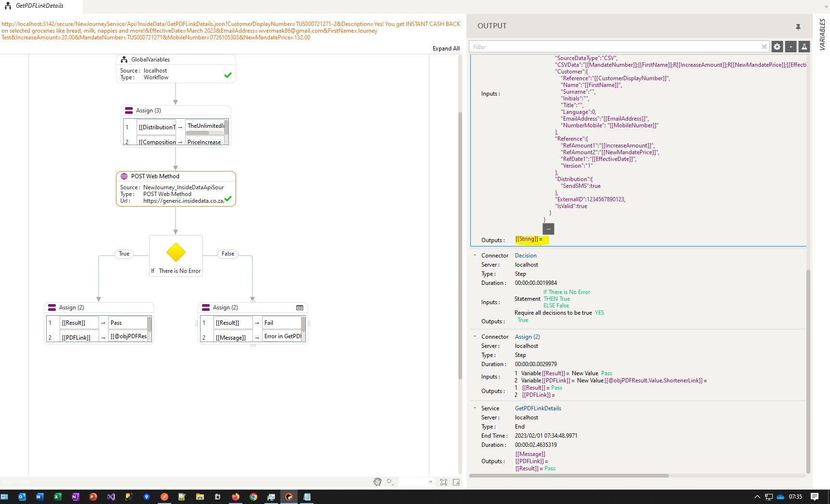Click the True branch label
The height and width of the screenshot is (504, 830).
tap(124, 254)
